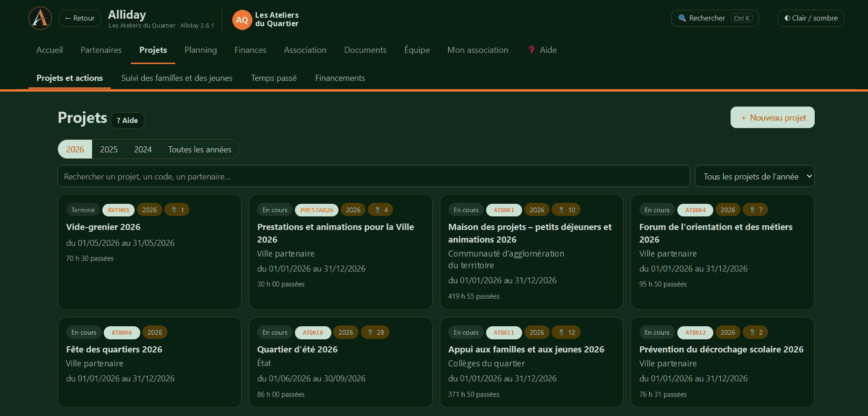Screen dimensions: 868x416
Task: Open Appui aux familles et aux jeunes 2026
Action: tap(531, 362)
